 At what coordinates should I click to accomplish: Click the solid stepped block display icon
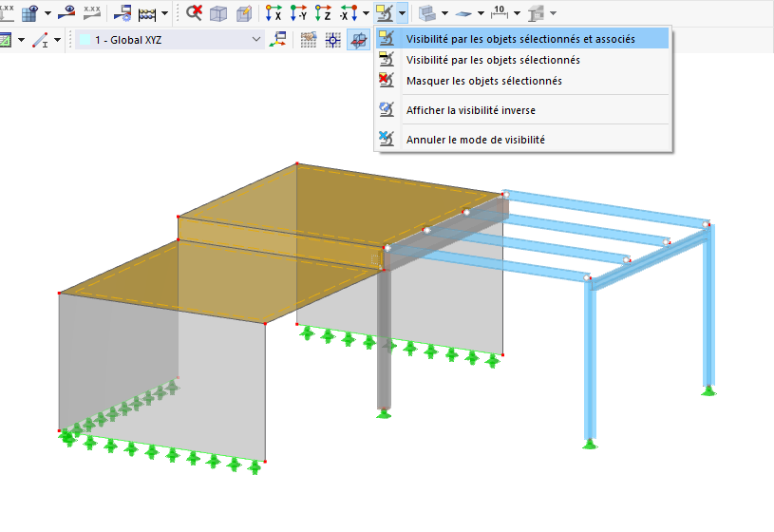coord(427,13)
